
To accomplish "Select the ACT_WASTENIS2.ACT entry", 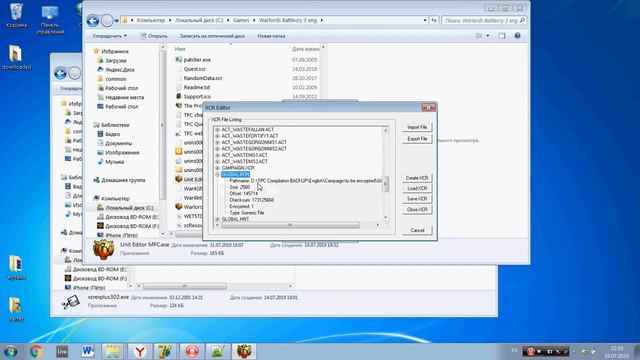I will coord(244,162).
